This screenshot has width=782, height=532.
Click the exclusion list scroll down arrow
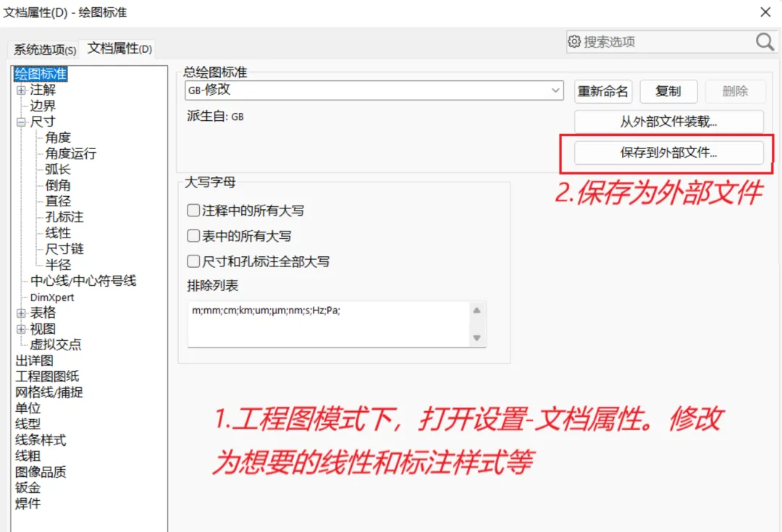[x=476, y=338]
